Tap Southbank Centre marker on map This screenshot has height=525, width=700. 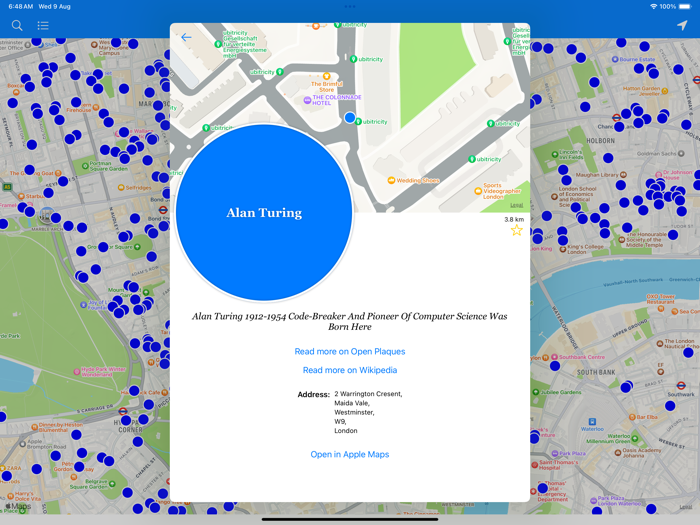click(x=554, y=357)
